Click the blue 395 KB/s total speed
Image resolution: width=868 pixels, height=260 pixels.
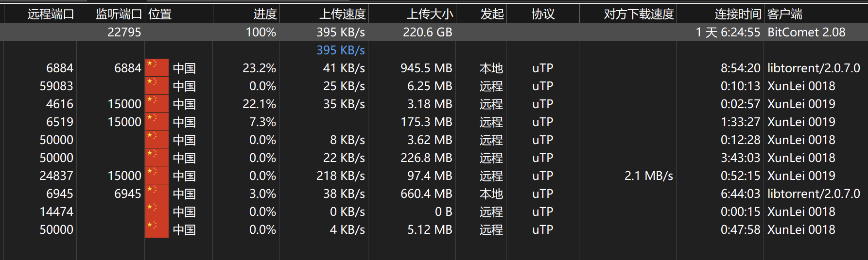click(x=341, y=50)
